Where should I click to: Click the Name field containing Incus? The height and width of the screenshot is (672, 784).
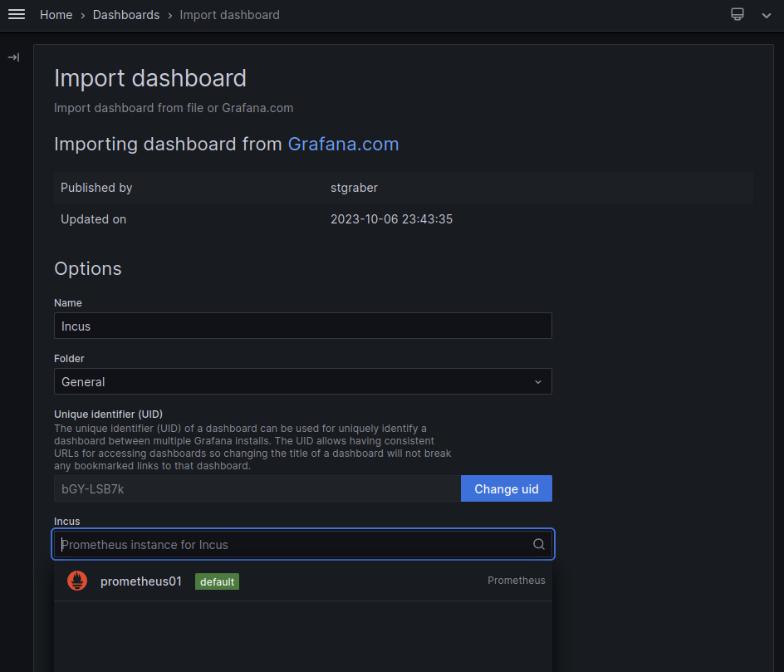(302, 326)
